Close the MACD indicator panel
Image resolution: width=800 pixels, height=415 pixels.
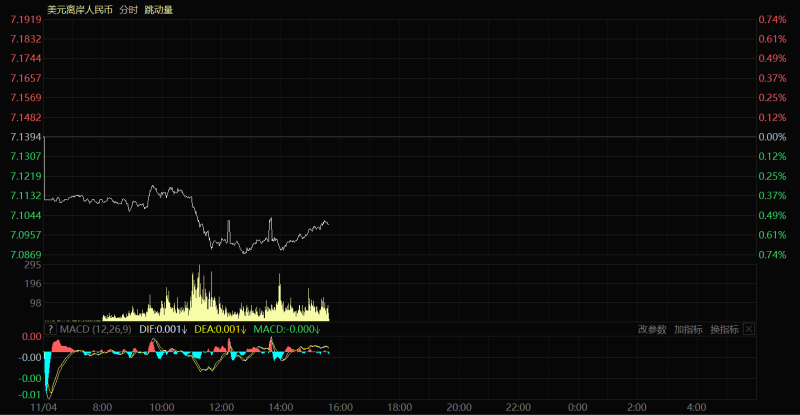pos(748,329)
